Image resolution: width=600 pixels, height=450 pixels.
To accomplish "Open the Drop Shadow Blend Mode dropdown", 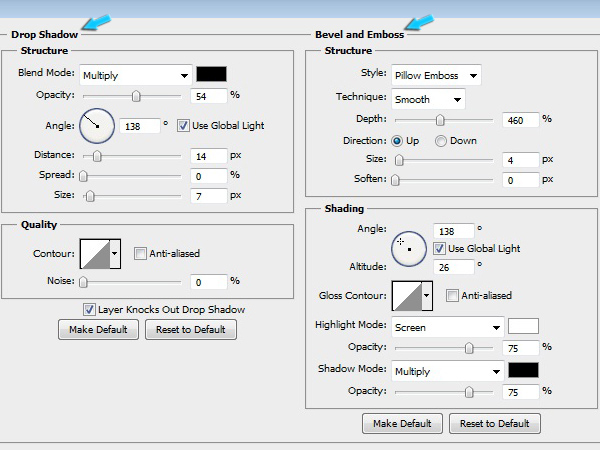I will click(135, 75).
